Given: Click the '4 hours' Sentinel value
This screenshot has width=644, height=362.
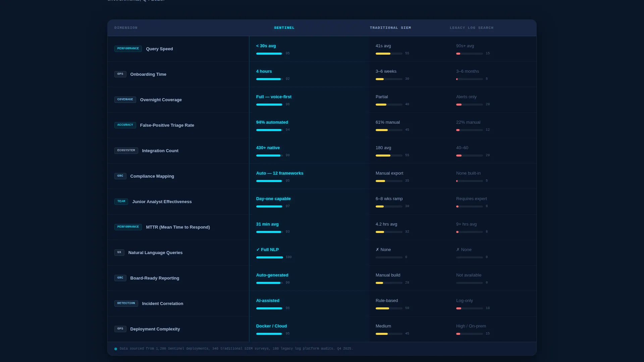Looking at the screenshot, I should (264, 71).
